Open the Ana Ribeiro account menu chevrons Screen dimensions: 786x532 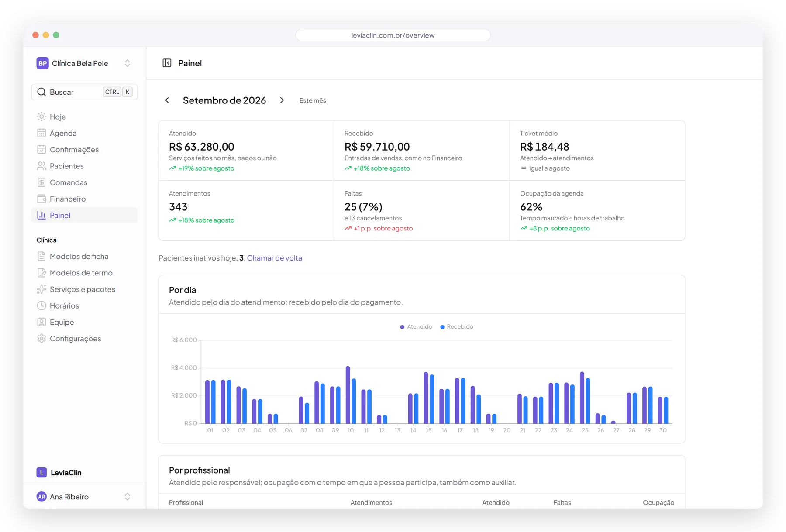(128, 497)
